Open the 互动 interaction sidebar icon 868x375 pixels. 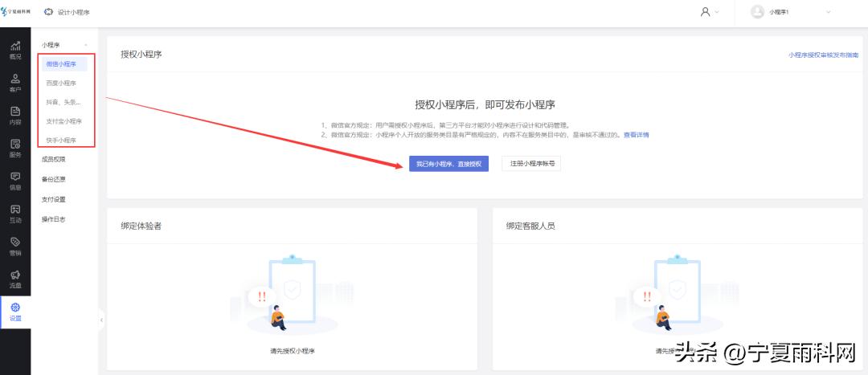(x=15, y=214)
